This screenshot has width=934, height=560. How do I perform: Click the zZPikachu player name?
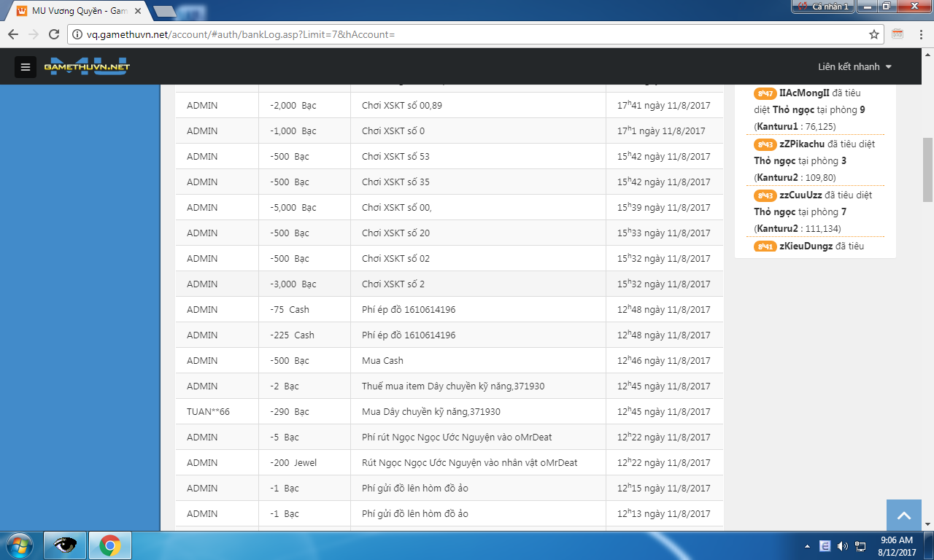click(x=802, y=144)
